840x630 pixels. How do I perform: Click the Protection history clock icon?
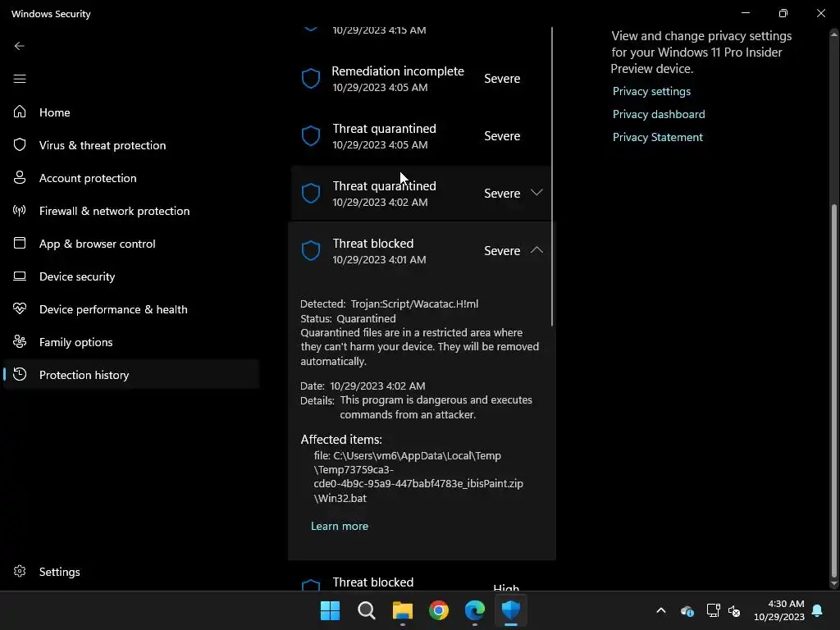click(x=20, y=374)
